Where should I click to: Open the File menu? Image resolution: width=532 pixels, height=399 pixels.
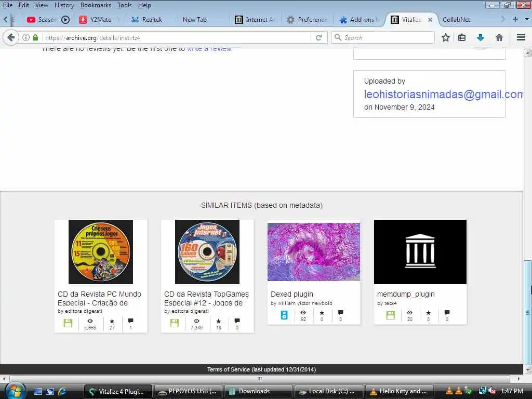point(7,5)
